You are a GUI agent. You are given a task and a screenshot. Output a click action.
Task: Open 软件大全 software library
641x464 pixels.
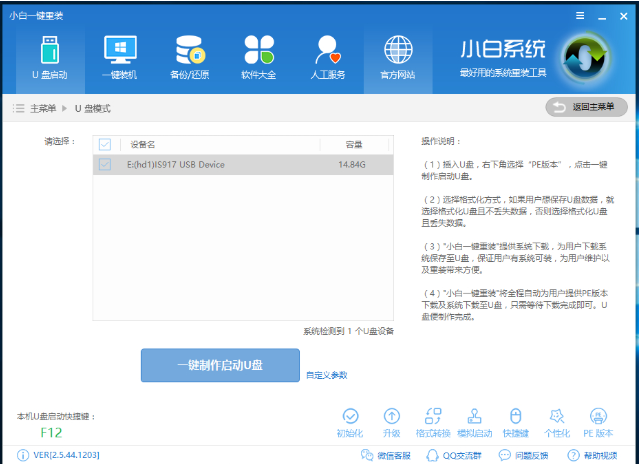pyautogui.click(x=258, y=57)
